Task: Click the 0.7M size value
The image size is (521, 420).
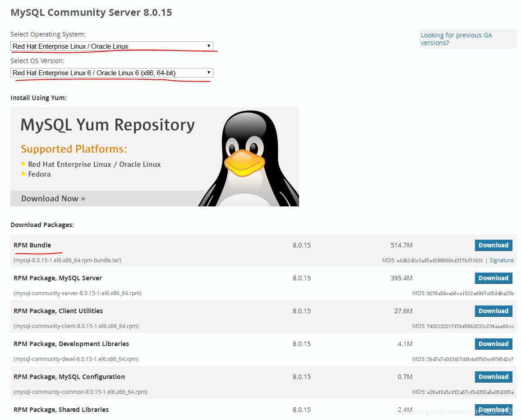Action: (x=405, y=376)
